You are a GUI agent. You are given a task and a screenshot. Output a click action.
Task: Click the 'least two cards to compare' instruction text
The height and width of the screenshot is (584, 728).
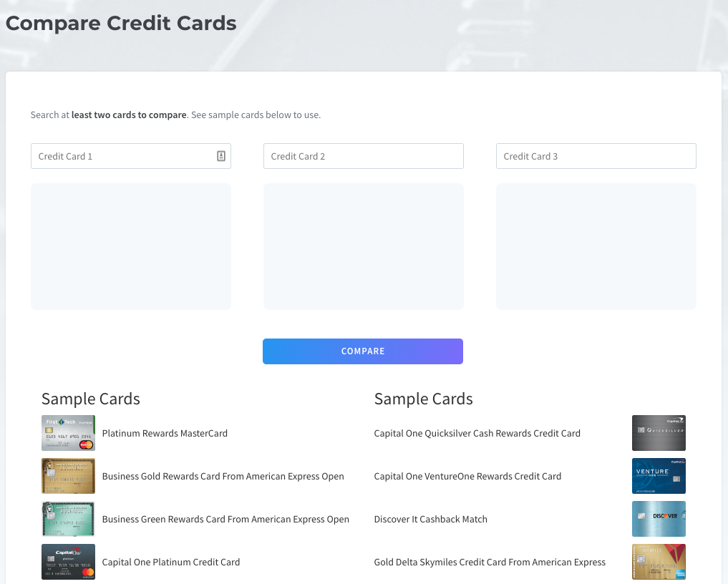[x=129, y=115]
